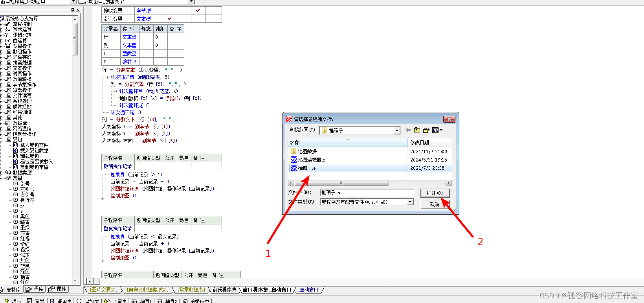Open the 查找范围 folder dropdown
Screen dimensions: 644x303
[397, 130]
